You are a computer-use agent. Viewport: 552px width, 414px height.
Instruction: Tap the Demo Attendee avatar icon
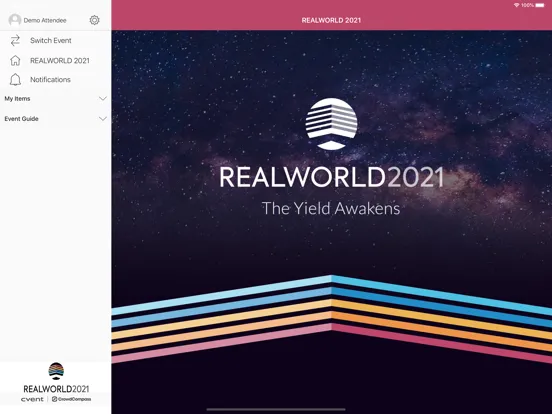(15, 20)
